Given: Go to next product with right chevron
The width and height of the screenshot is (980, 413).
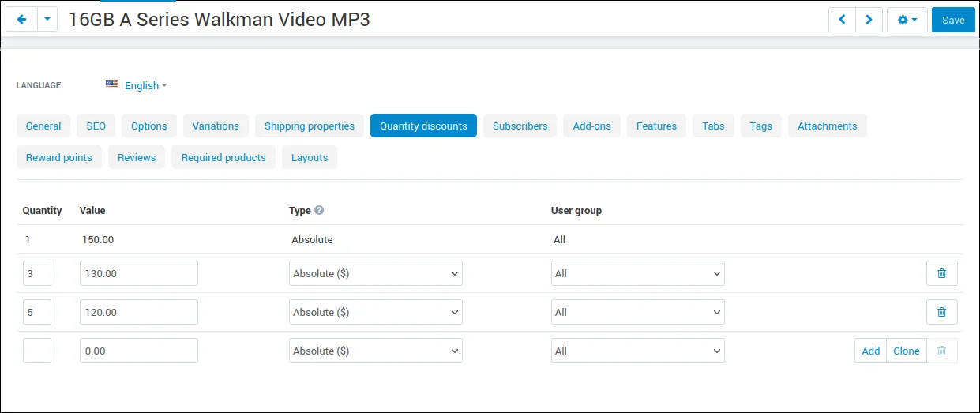Looking at the screenshot, I should tap(869, 20).
